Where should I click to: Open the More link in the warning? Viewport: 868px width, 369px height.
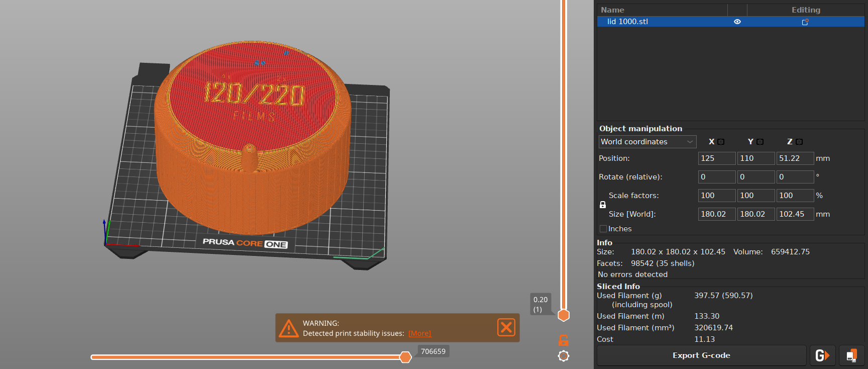point(419,333)
